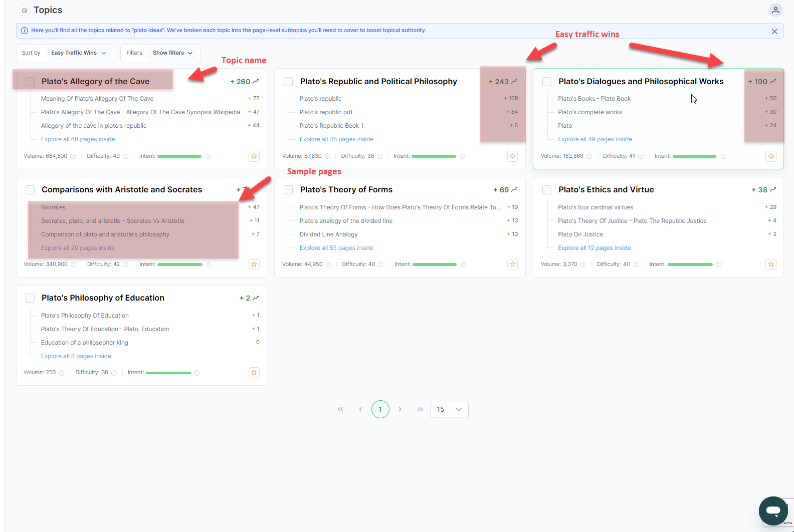Open the Easy Traffic Wins sort dropdown

79,53
